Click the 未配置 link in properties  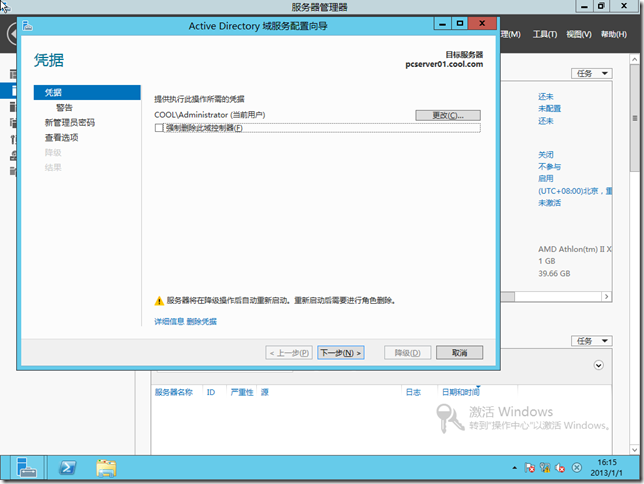click(x=550, y=108)
